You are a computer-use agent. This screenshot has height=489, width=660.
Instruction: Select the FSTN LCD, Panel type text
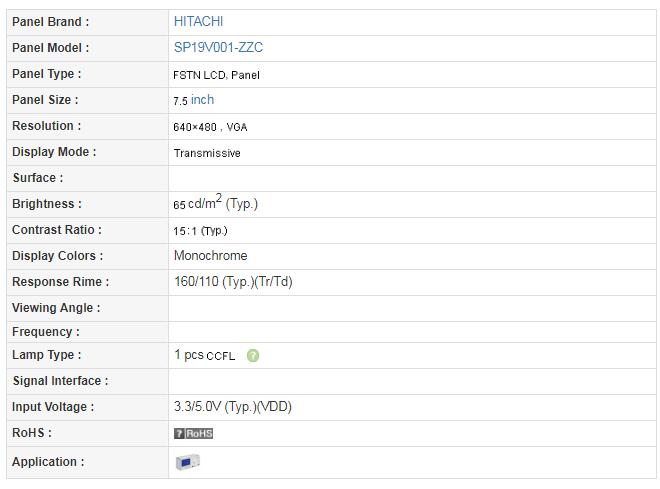[216, 75]
